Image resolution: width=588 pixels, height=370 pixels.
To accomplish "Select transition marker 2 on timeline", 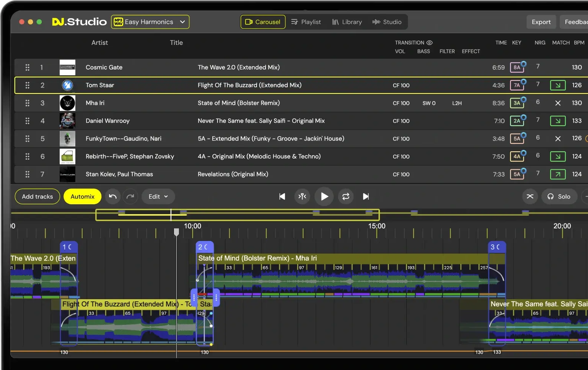I will 205,247.
